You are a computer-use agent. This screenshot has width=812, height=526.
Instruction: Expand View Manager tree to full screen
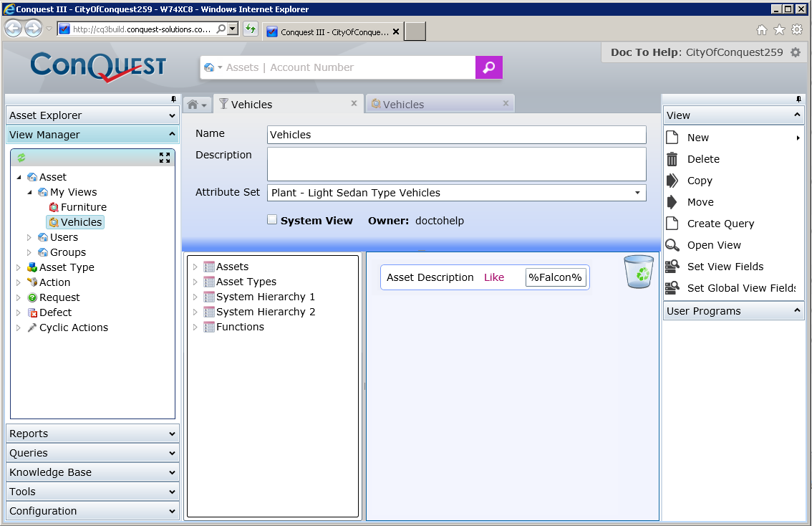pyautogui.click(x=165, y=158)
